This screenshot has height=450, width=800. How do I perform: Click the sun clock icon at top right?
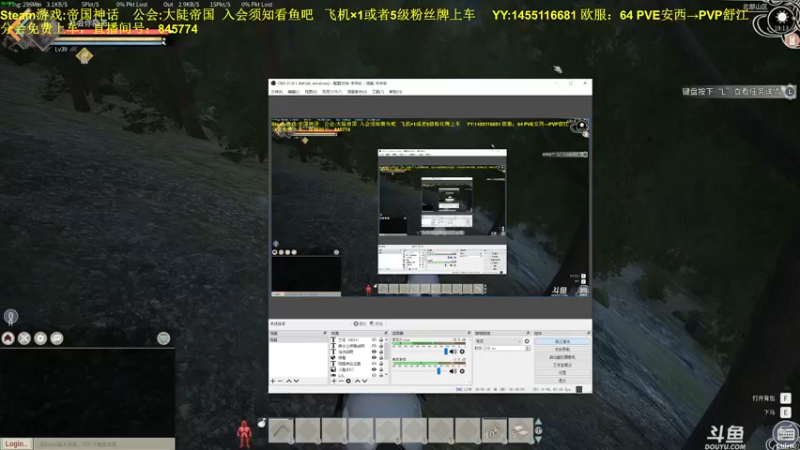pos(781,18)
